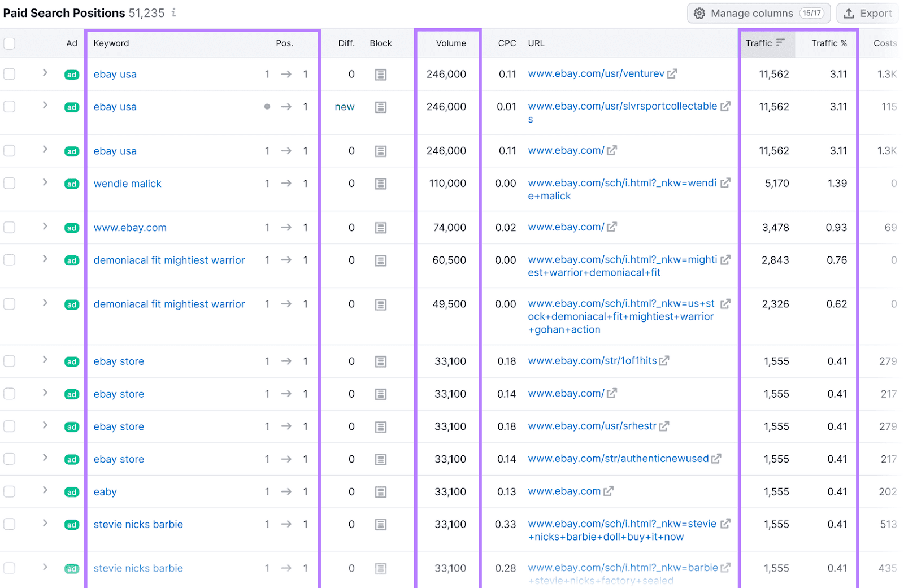This screenshot has height=588, width=904.
Task: Expand the ebay store authenticnewused row
Action: point(45,458)
